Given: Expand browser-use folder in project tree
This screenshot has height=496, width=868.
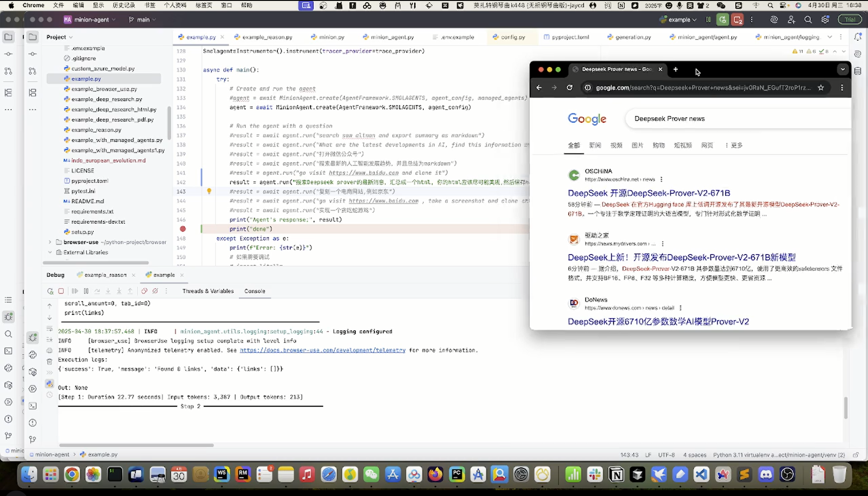Looking at the screenshot, I should coord(50,242).
